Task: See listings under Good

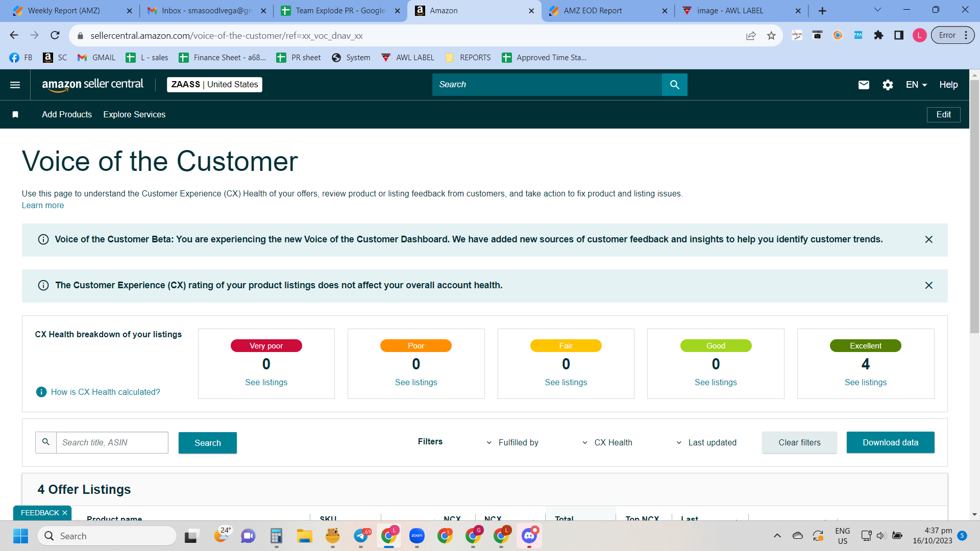Action: (716, 383)
